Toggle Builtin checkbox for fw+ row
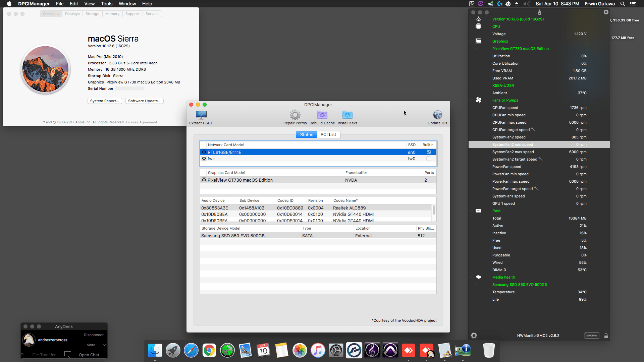This screenshot has height=362, width=644. 429,159
